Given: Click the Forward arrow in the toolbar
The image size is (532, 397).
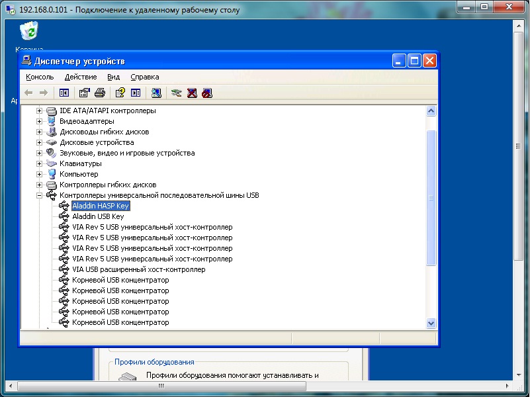Looking at the screenshot, I should pos(44,93).
